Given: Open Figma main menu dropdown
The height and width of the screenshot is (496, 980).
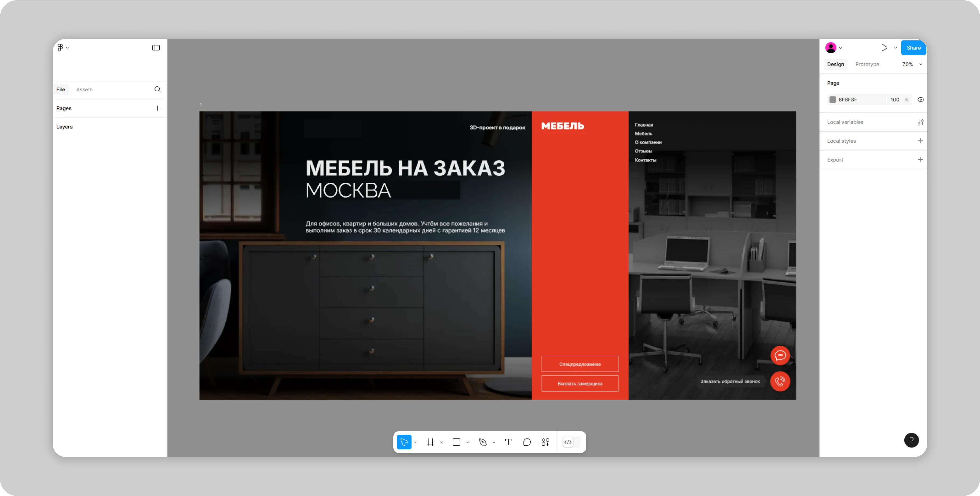Looking at the screenshot, I should [63, 48].
